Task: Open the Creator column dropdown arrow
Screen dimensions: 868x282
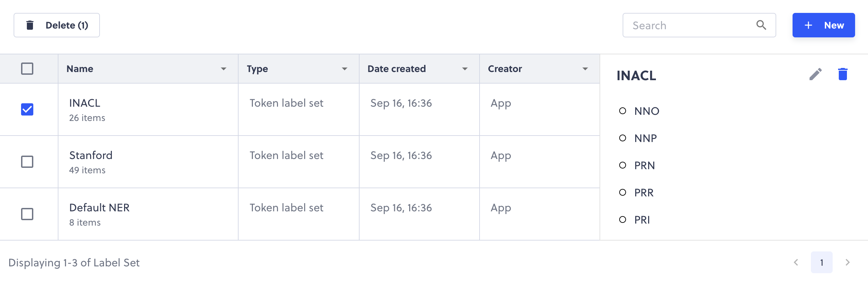Action: (x=585, y=69)
